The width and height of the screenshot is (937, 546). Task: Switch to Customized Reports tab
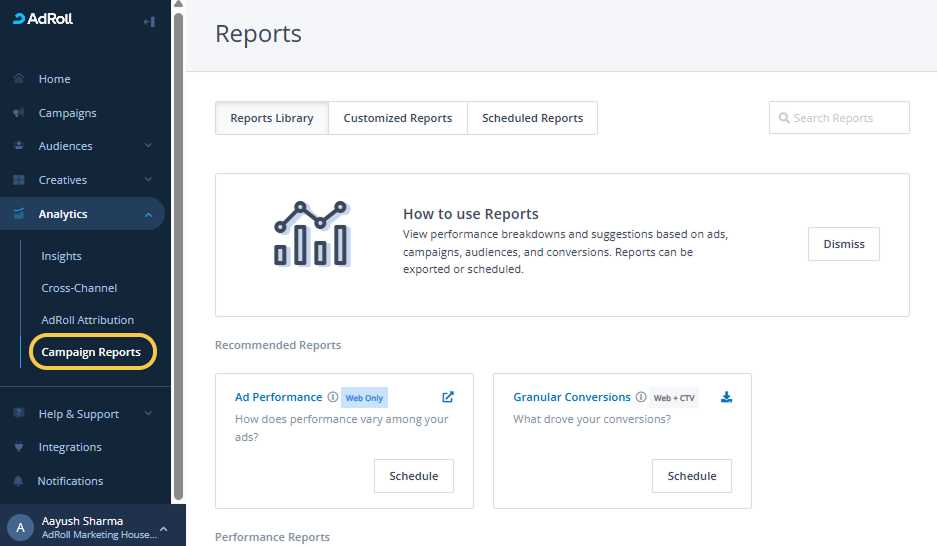pyautogui.click(x=398, y=118)
